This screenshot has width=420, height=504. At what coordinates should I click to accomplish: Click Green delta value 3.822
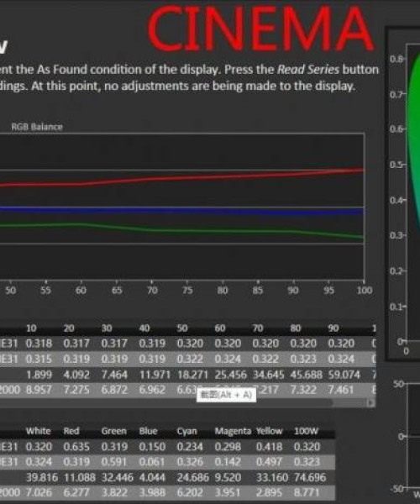[114, 493]
